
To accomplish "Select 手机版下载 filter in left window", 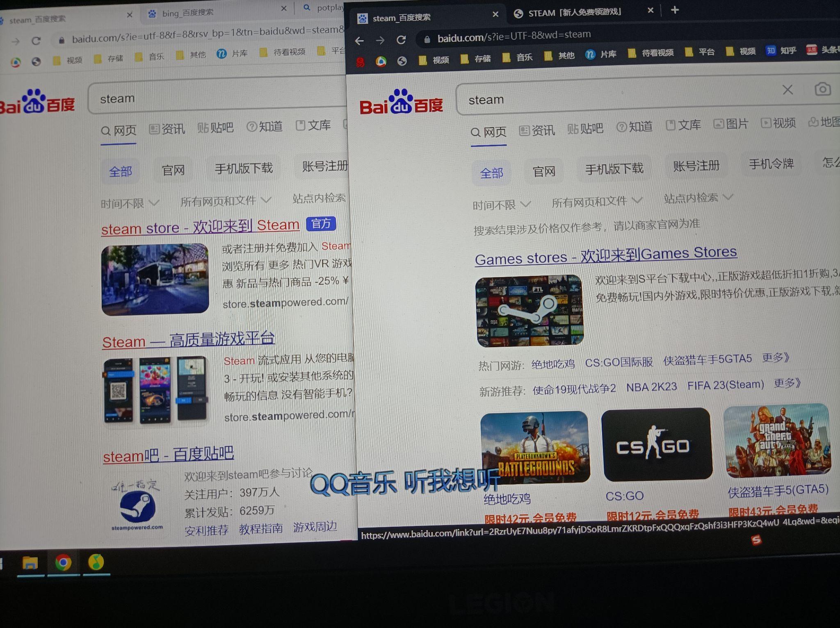I will point(244,168).
